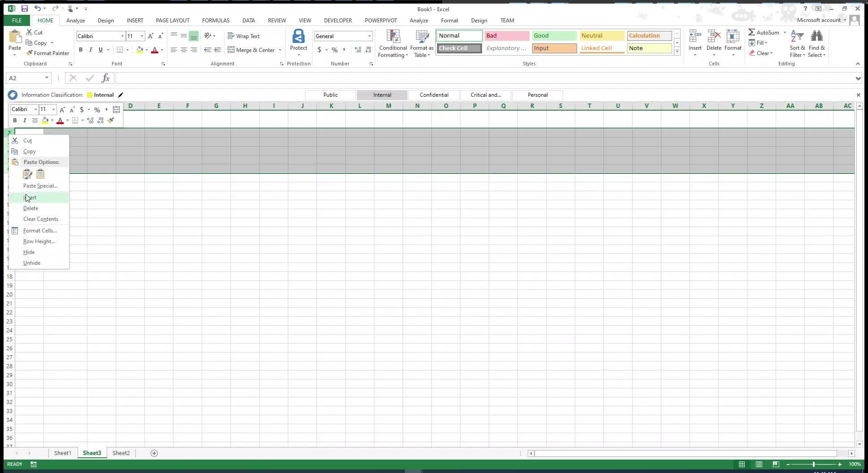Toggle Underline in the ribbon Font group
The height and width of the screenshot is (473, 868).
tap(100, 50)
